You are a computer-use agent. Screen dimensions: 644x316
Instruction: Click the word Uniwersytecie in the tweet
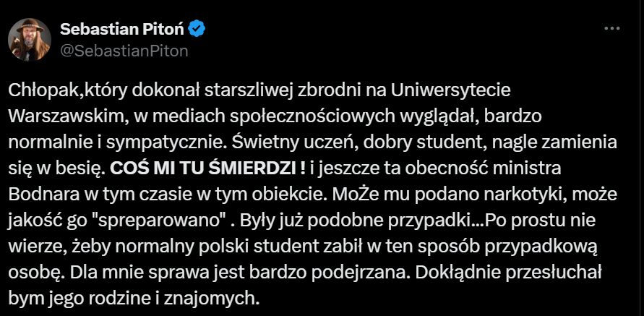coord(450,91)
